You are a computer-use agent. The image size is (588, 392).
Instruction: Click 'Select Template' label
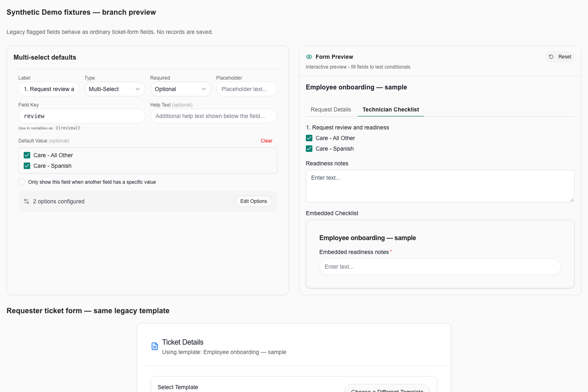pos(178,387)
